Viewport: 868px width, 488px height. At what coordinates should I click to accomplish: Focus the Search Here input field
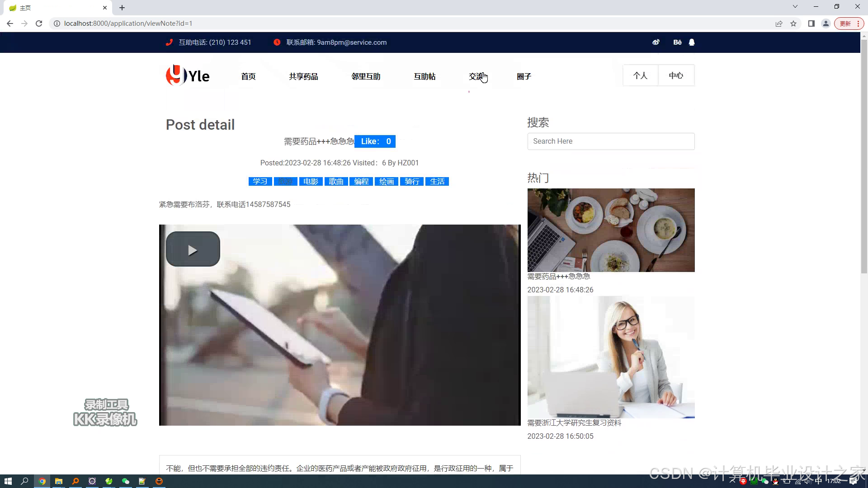(x=611, y=141)
